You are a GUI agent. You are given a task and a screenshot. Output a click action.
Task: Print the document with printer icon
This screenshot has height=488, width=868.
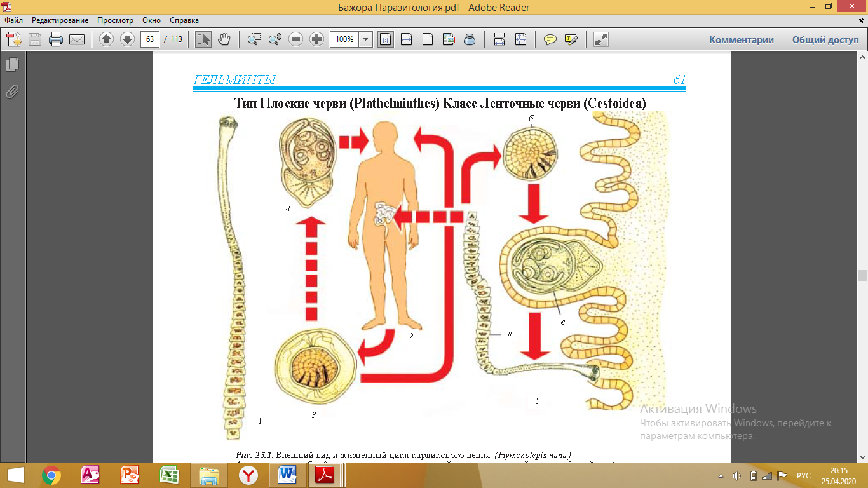click(x=56, y=39)
